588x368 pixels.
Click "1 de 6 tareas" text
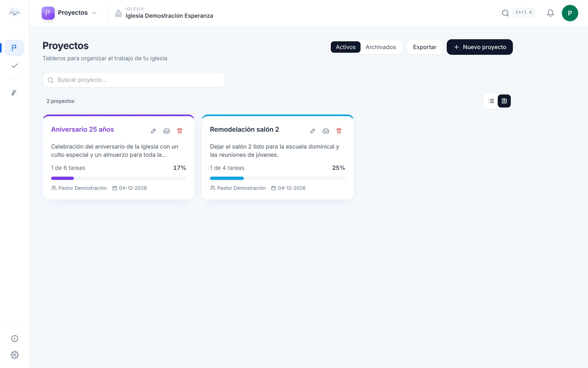tap(68, 168)
